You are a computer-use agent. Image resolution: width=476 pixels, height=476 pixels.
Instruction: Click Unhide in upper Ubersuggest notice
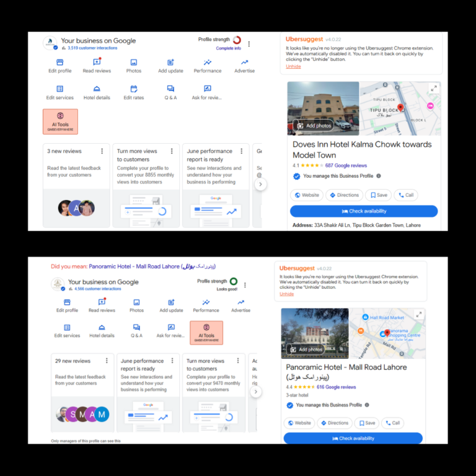click(x=293, y=66)
